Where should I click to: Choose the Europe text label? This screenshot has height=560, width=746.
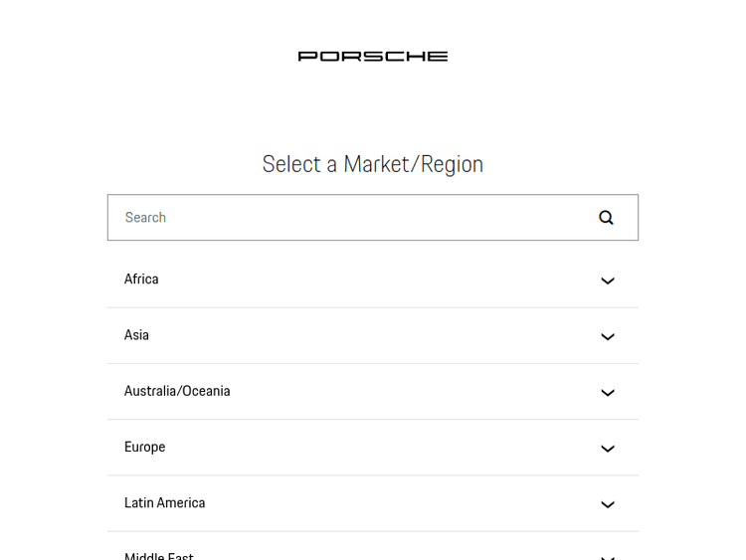pos(144,448)
